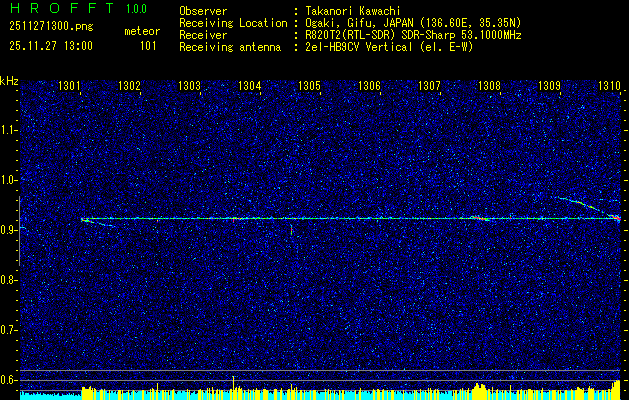The image size is (629, 400).
Task: Click the date stamp 25.11.27 13:00
Action: coord(51,46)
